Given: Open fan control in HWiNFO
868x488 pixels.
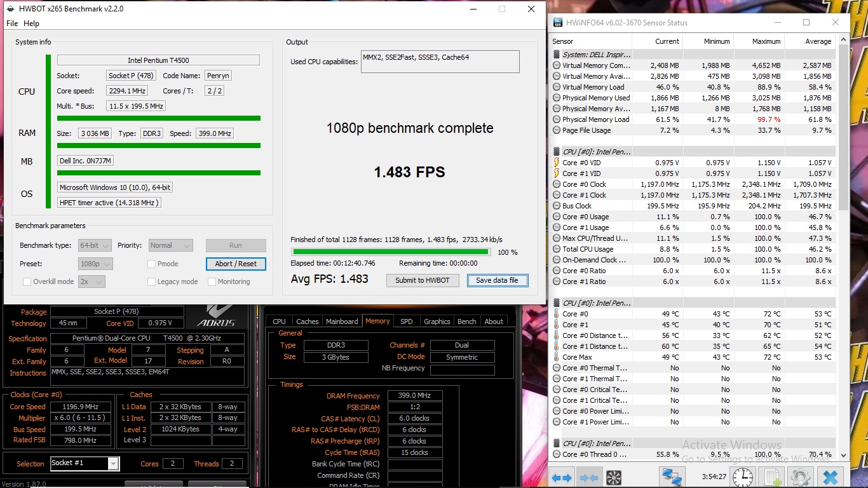Looking at the screenshot, I should pos(613,477).
